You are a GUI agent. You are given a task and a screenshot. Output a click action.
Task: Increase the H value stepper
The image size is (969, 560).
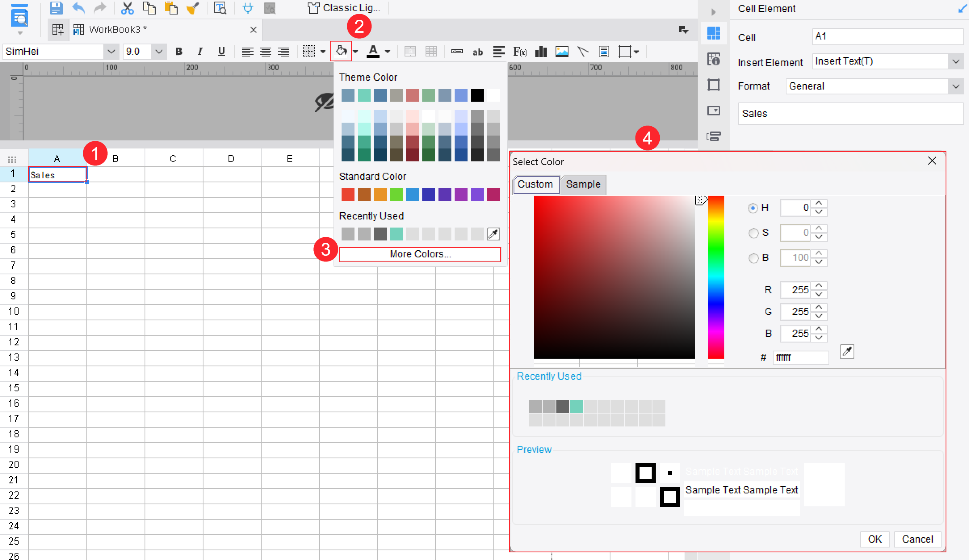click(x=819, y=204)
